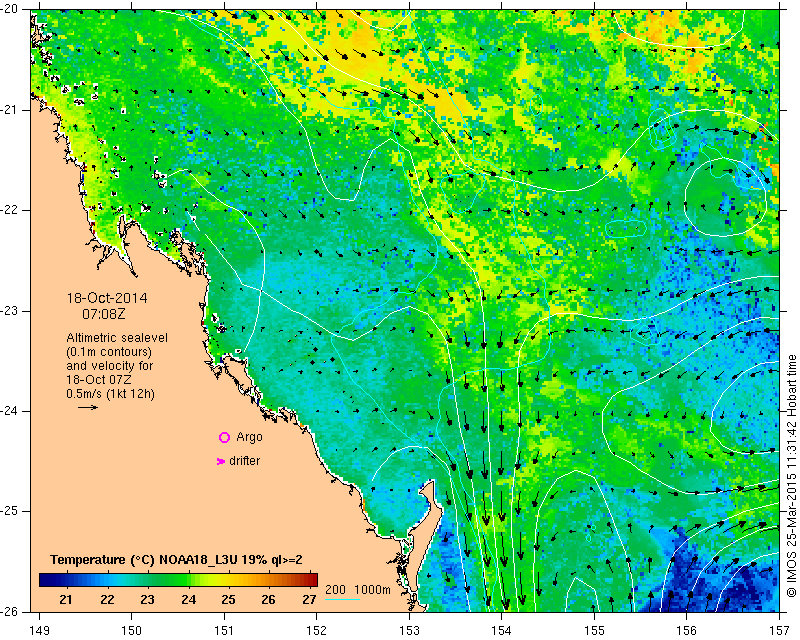Click color bar label 26

tap(268, 600)
